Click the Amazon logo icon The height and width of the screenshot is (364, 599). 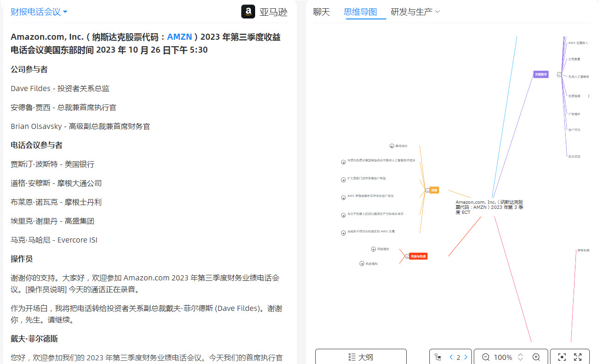click(248, 12)
